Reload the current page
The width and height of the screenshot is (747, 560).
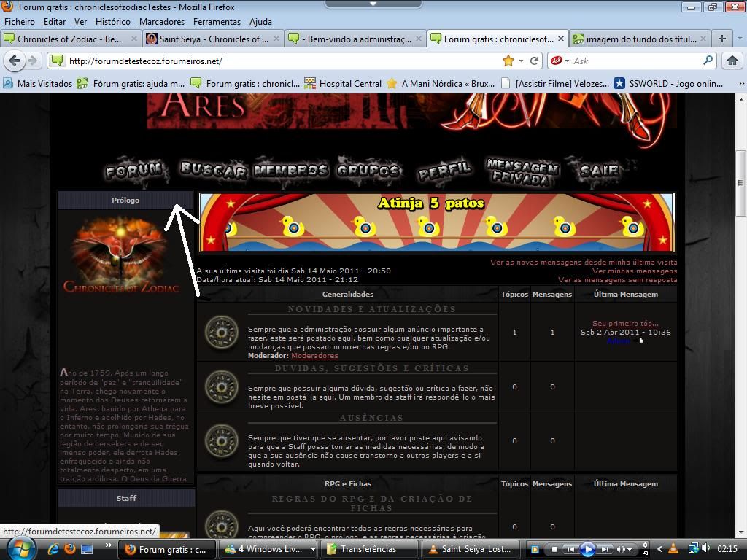click(535, 61)
